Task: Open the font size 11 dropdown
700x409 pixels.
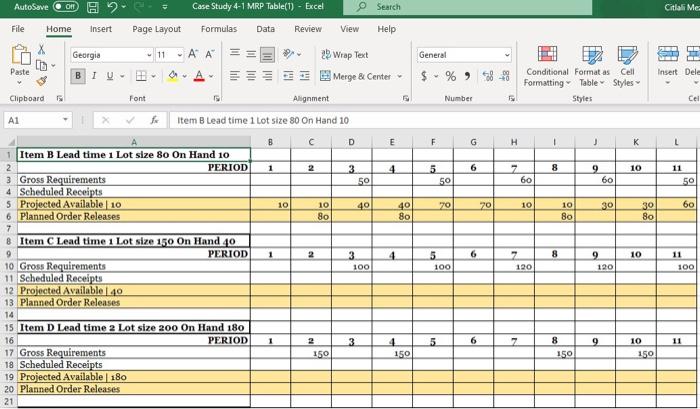Action: point(179,55)
